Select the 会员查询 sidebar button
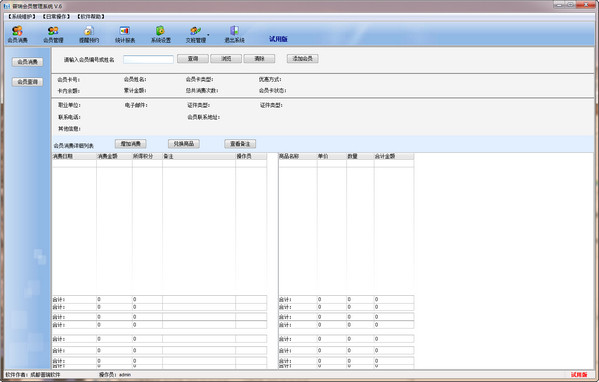The height and width of the screenshot is (382, 599). [x=28, y=82]
